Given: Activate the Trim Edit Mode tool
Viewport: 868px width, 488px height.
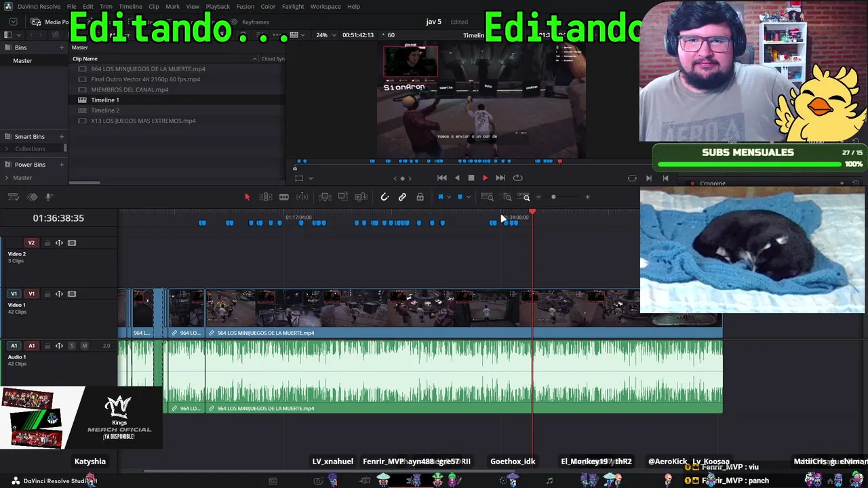Looking at the screenshot, I should coord(266,197).
